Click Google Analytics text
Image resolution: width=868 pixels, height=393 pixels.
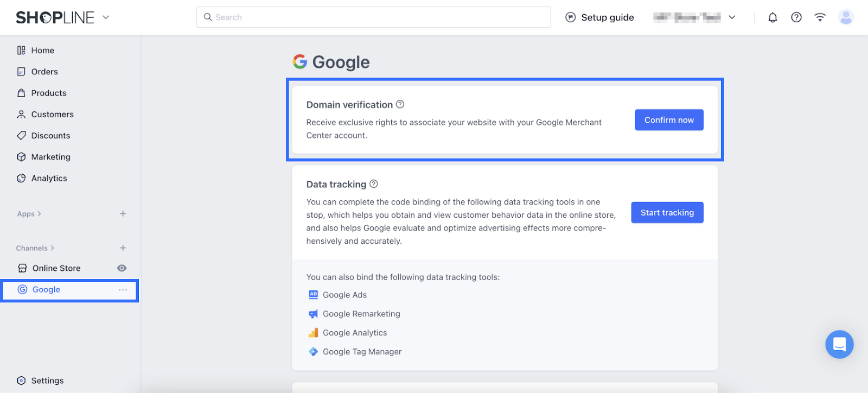click(x=355, y=333)
